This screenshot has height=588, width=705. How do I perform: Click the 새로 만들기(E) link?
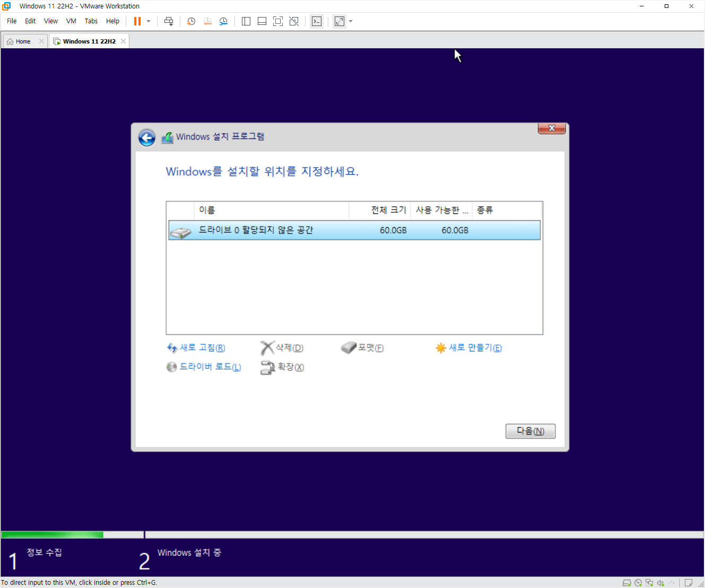coord(469,348)
